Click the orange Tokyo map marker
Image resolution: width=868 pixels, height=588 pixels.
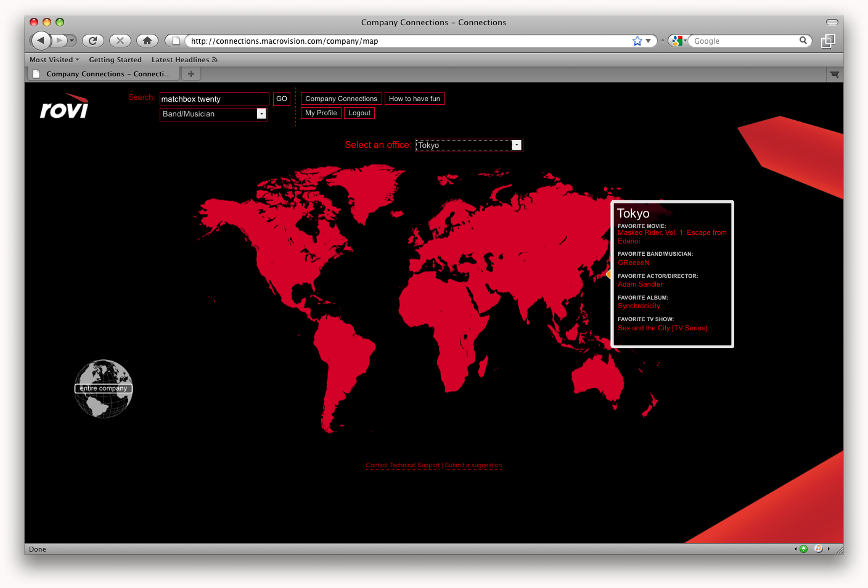(x=608, y=274)
